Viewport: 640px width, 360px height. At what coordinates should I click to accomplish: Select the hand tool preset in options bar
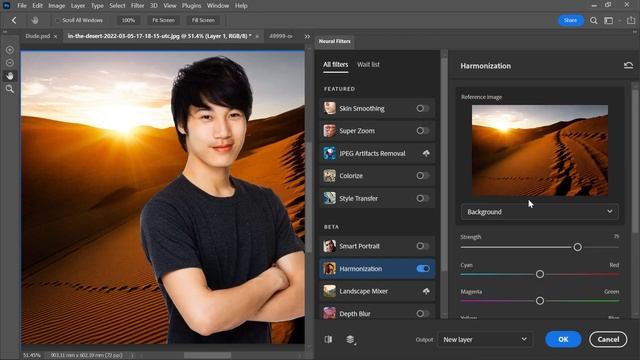pos(35,20)
